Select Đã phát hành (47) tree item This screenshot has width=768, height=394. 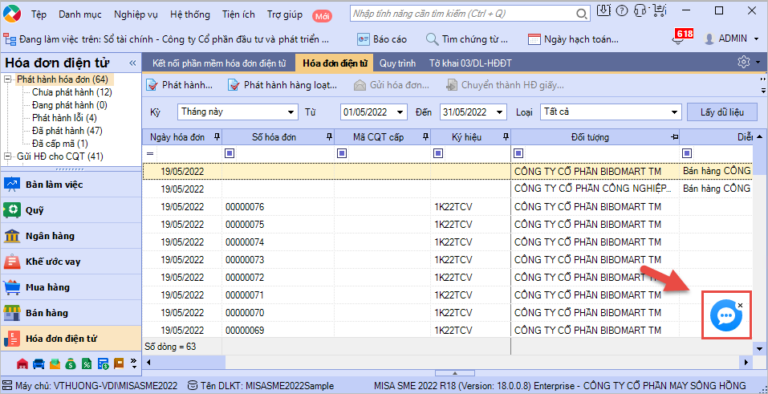(67, 130)
